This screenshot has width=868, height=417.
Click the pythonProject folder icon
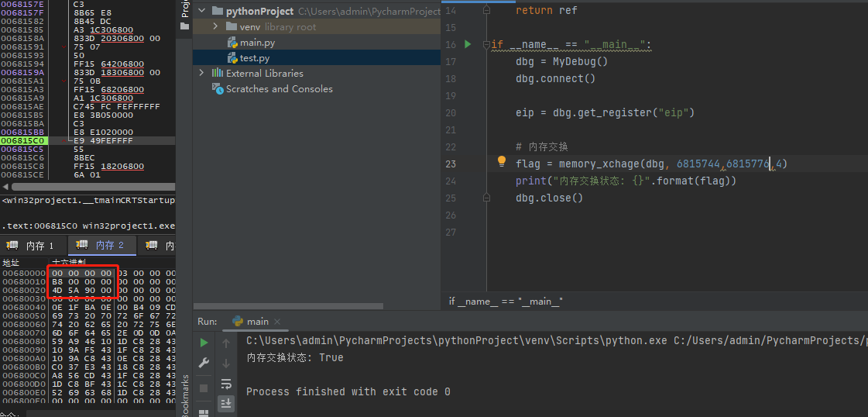[x=217, y=11]
